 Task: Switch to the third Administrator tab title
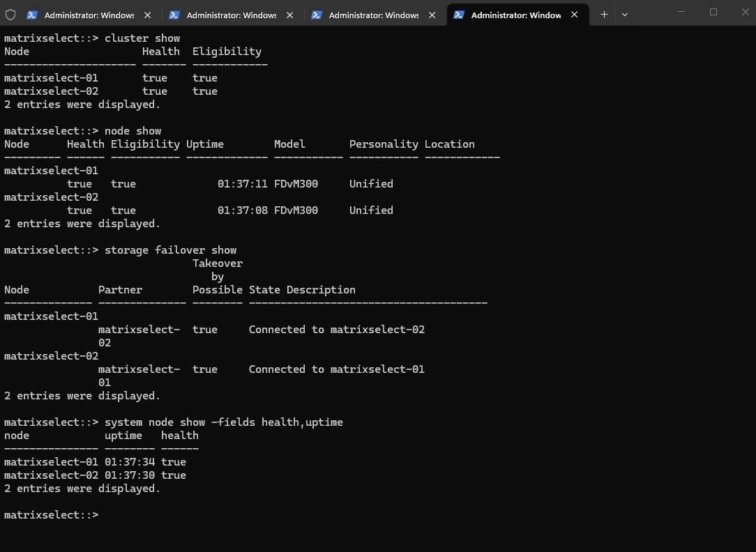[373, 15]
